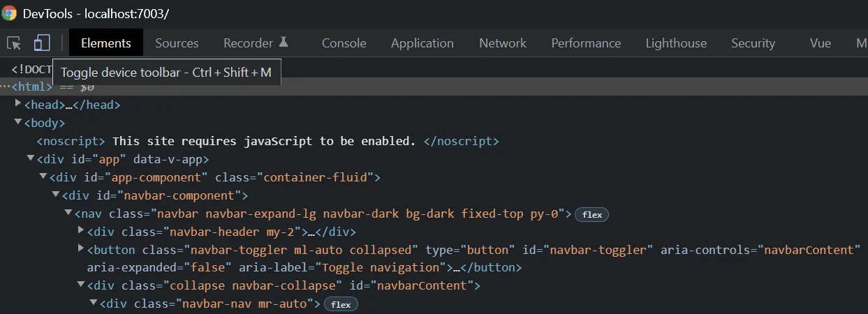Image resolution: width=868 pixels, height=314 pixels.
Task: Click the three dots beside html row
Action: pyautogui.click(x=5, y=87)
